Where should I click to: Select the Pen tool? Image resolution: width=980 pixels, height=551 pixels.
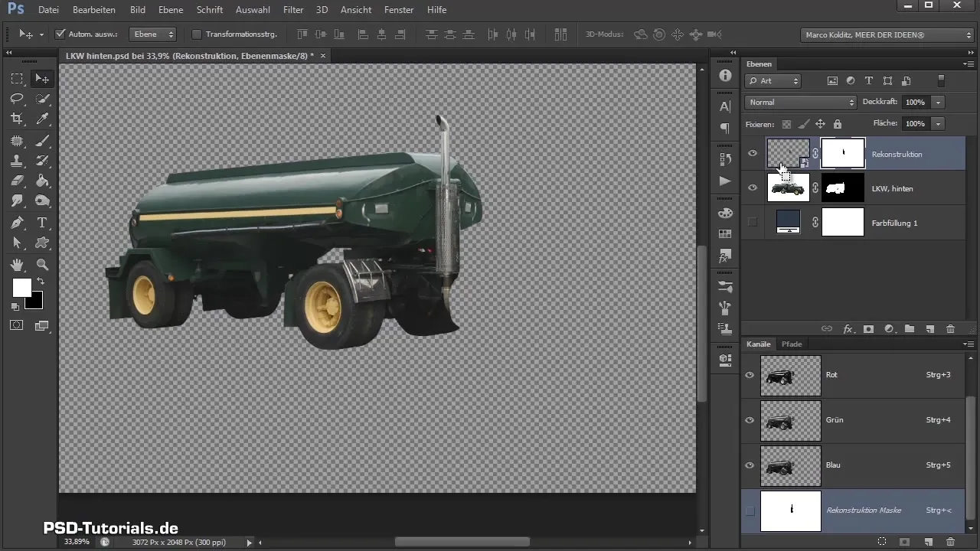[17, 223]
